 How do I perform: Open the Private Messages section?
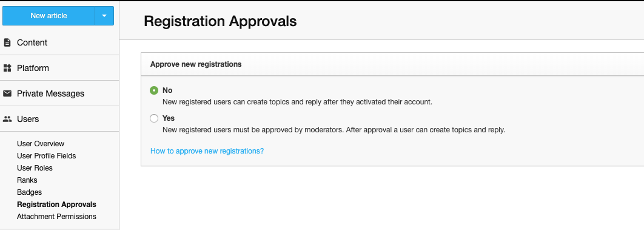tap(59, 93)
